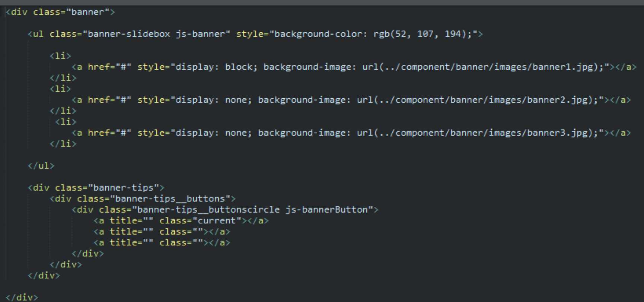Click the anchor with class="current"
This screenshot has width=644, height=302.
[x=181, y=220]
